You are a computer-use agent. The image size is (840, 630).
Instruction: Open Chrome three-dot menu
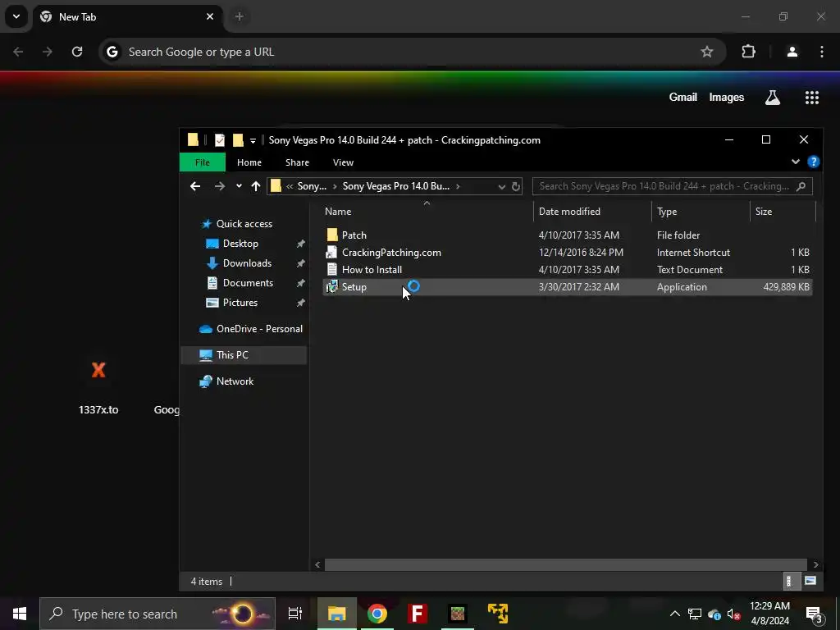[x=822, y=52]
